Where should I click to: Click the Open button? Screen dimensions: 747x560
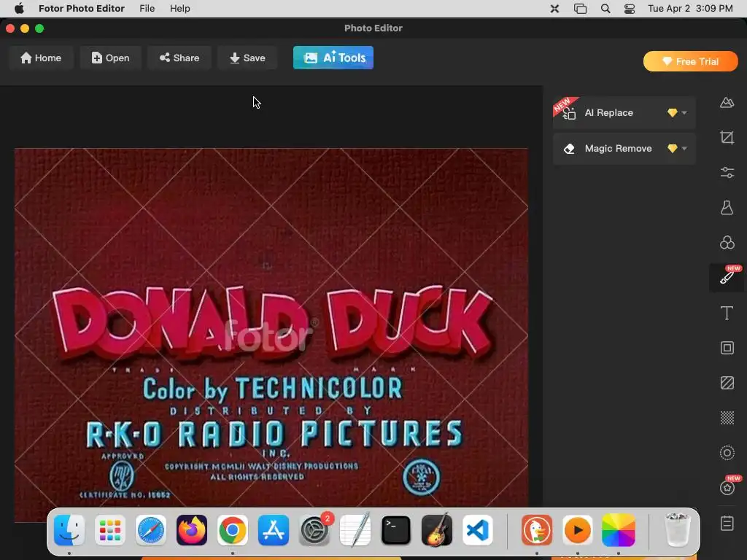point(111,58)
